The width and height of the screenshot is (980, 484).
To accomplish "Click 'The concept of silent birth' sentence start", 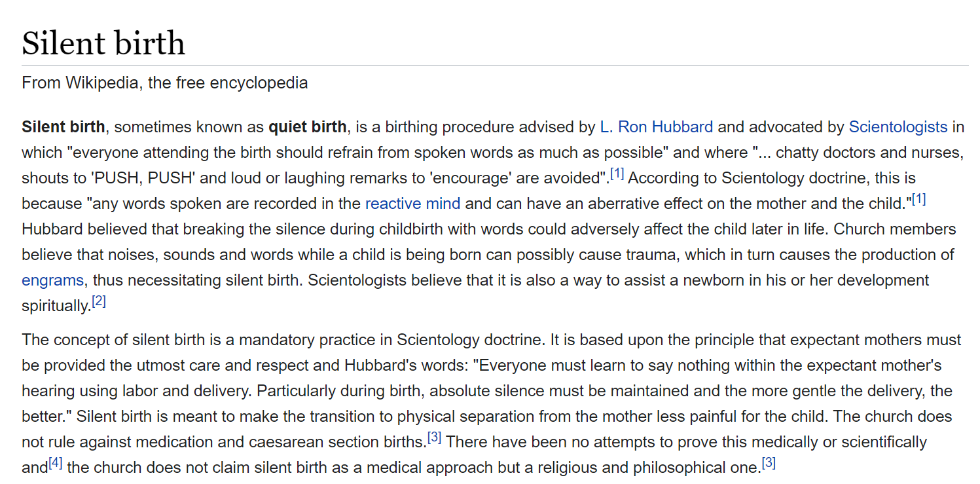I will tap(109, 340).
